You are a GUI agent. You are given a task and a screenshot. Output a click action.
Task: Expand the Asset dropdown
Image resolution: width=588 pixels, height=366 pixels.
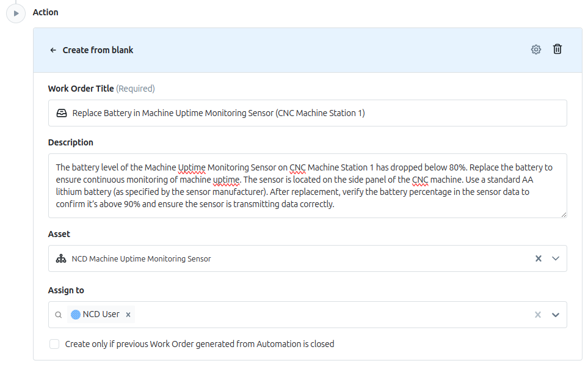pos(556,258)
